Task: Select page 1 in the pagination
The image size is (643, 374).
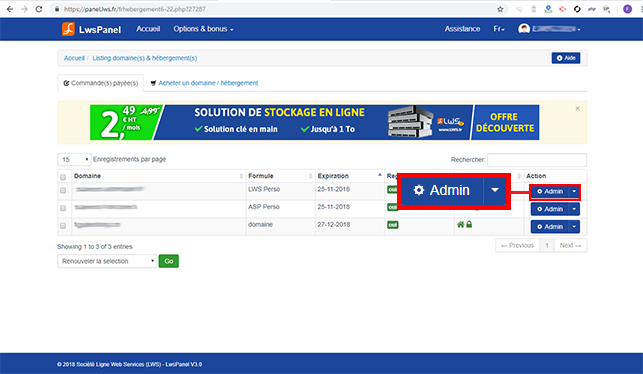Action: pos(547,246)
